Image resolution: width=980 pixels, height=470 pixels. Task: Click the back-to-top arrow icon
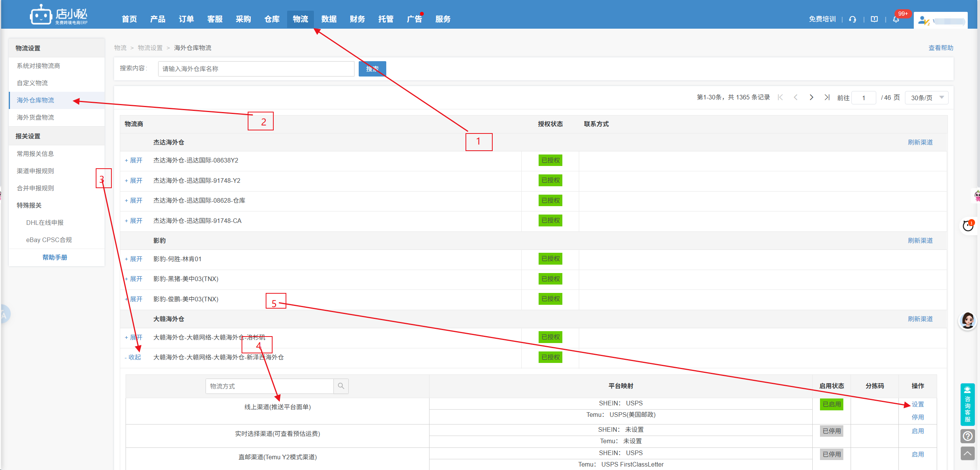(x=967, y=454)
